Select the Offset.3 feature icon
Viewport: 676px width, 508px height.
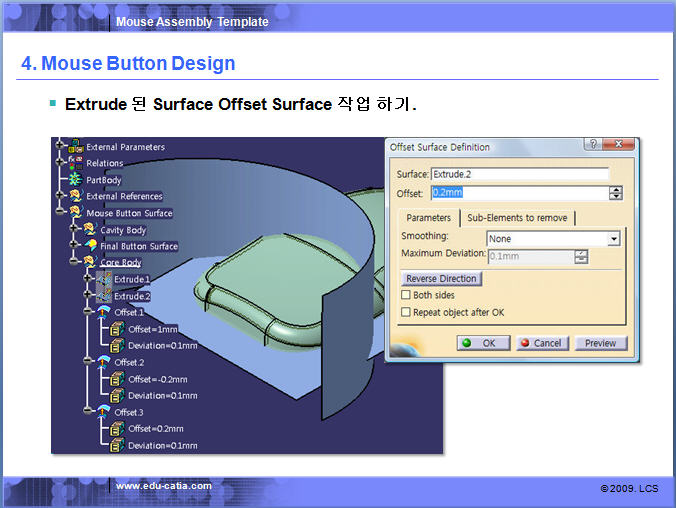[103, 412]
